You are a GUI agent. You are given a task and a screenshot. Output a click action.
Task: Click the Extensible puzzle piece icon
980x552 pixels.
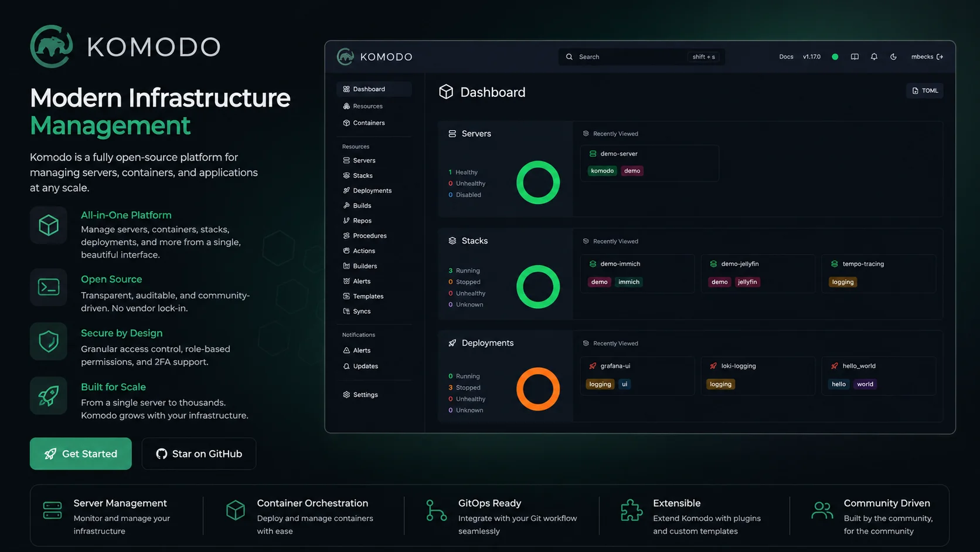pos(631,510)
